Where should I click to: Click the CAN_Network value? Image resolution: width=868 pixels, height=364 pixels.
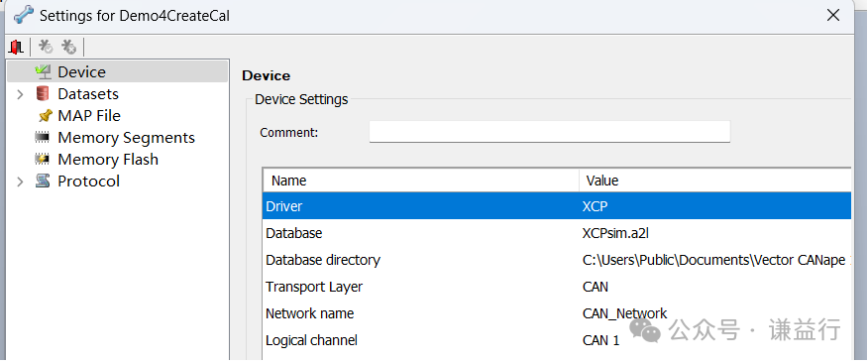pyautogui.click(x=625, y=313)
